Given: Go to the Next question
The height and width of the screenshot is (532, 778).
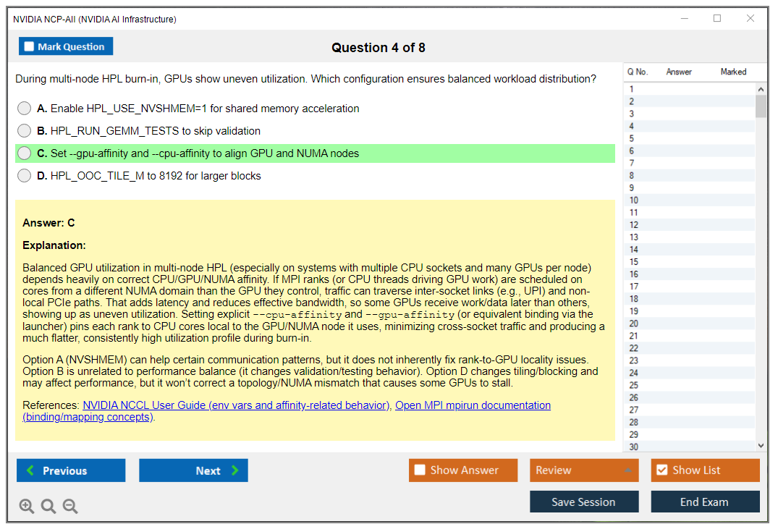Looking at the screenshot, I should tap(193, 470).
